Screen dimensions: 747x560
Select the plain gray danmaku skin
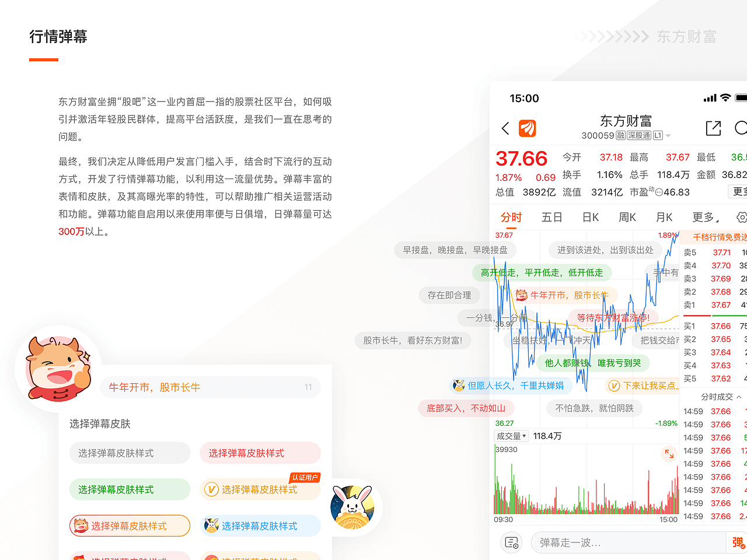click(130, 453)
